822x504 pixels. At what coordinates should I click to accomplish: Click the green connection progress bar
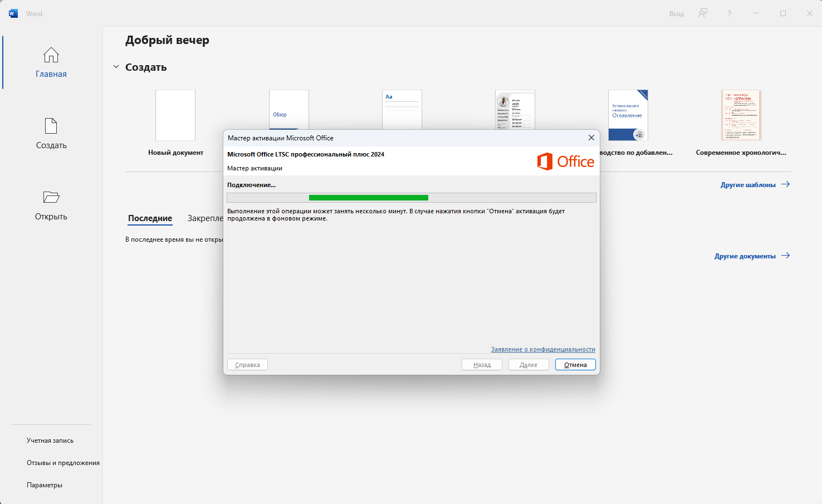click(x=369, y=198)
